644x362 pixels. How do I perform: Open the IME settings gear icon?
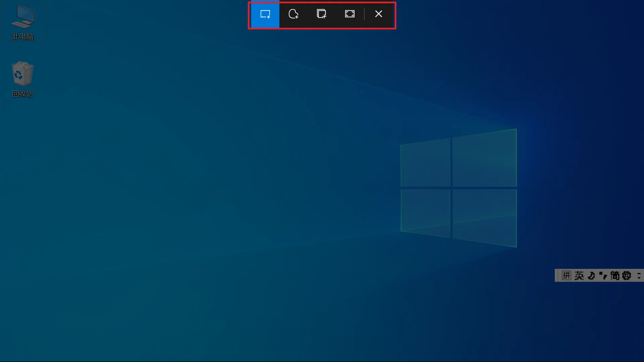click(627, 276)
